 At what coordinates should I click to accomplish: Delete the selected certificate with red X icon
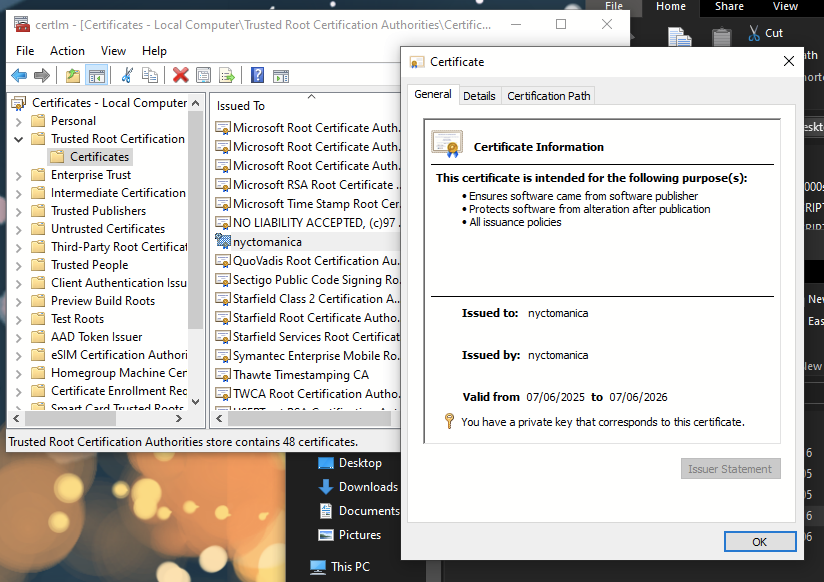point(181,76)
